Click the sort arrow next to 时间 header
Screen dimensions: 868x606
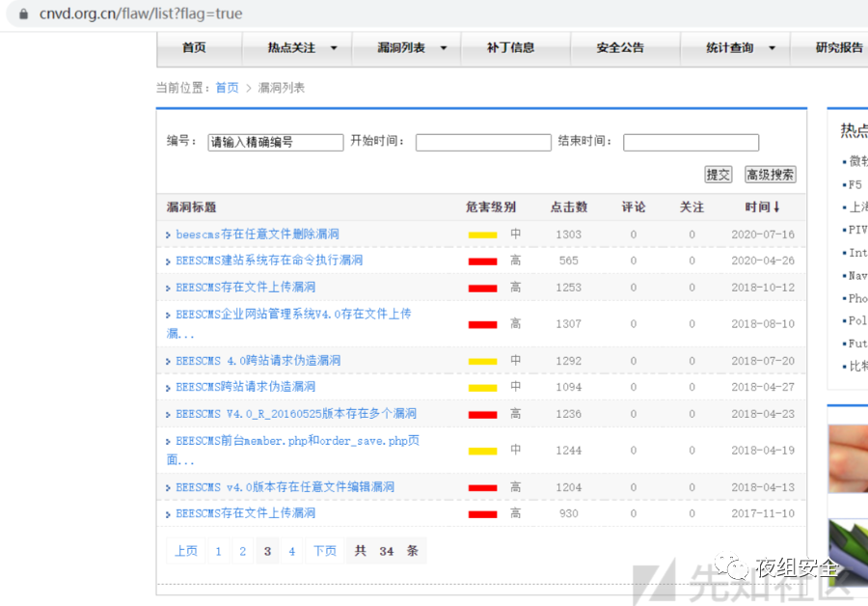[x=776, y=207]
